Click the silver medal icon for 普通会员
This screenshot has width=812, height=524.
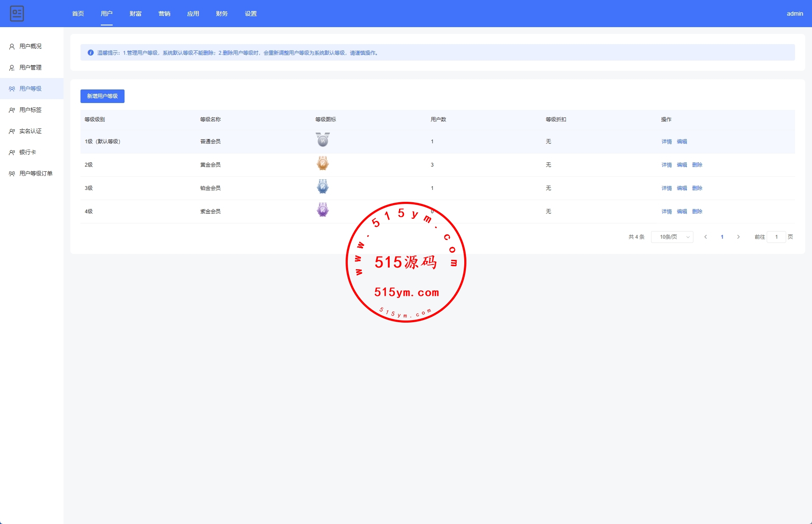coord(322,140)
